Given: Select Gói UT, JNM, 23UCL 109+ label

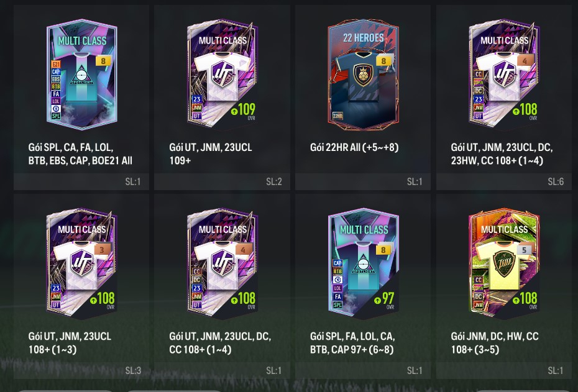Looking at the screenshot, I should coord(211,153).
